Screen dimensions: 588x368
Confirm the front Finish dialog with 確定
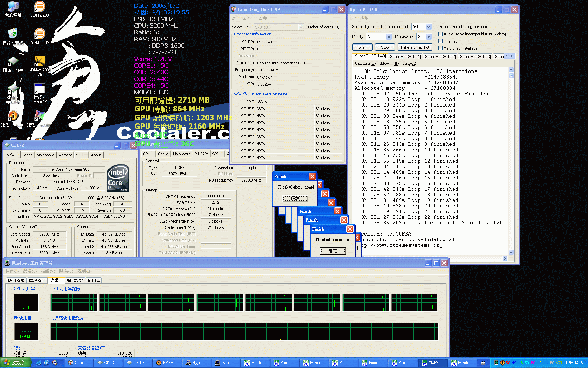(x=332, y=251)
